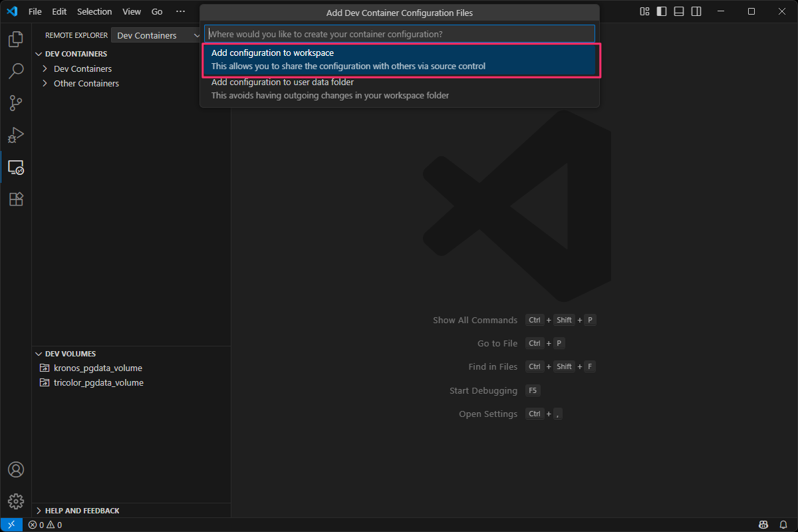798x532 pixels.
Task: Open errors and warnings count in status bar
Action: point(45,525)
